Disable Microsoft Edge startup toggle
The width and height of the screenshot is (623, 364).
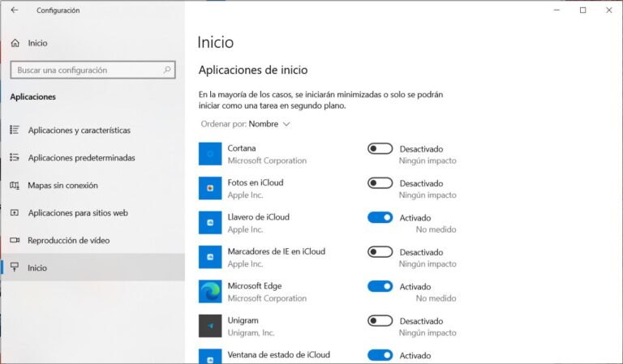[380, 286]
